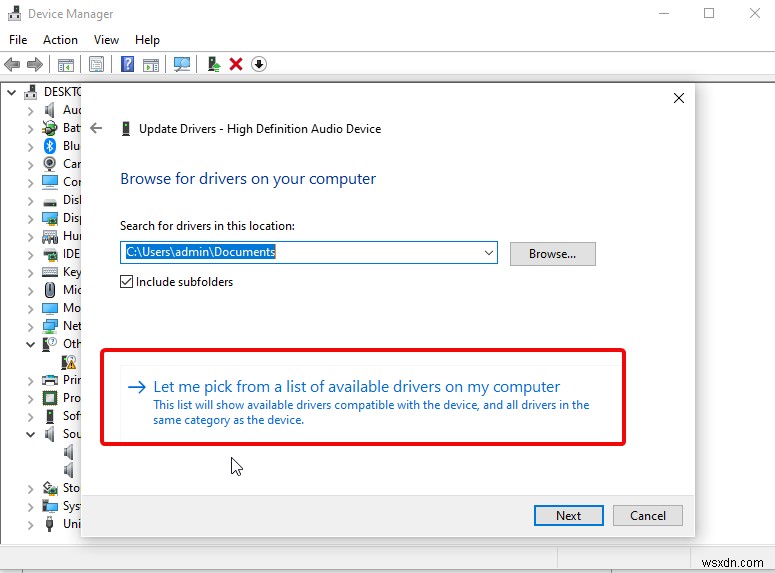This screenshot has width=775, height=573.
Task: Click the Browse... button
Action: click(553, 254)
